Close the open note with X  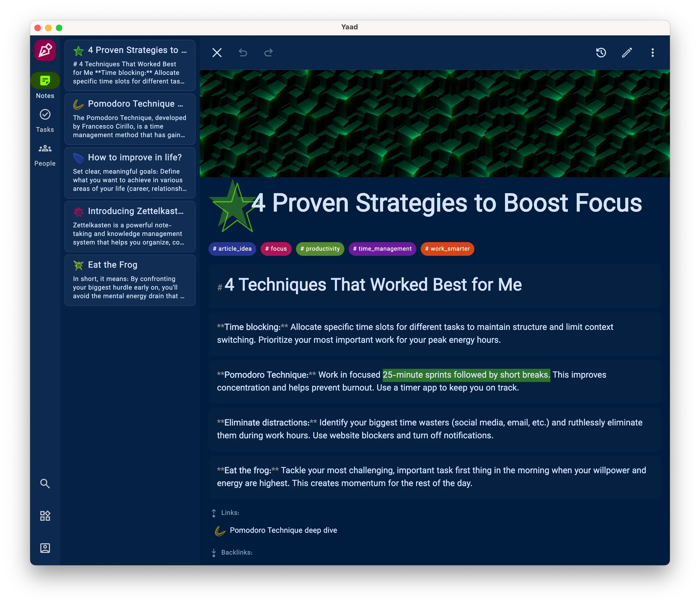pos(217,53)
